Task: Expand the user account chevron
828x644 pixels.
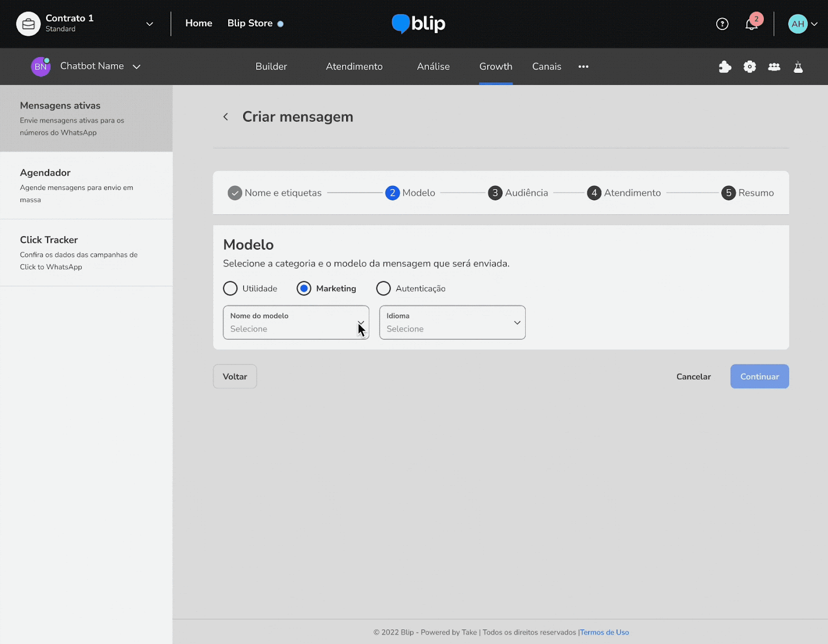Action: point(814,24)
